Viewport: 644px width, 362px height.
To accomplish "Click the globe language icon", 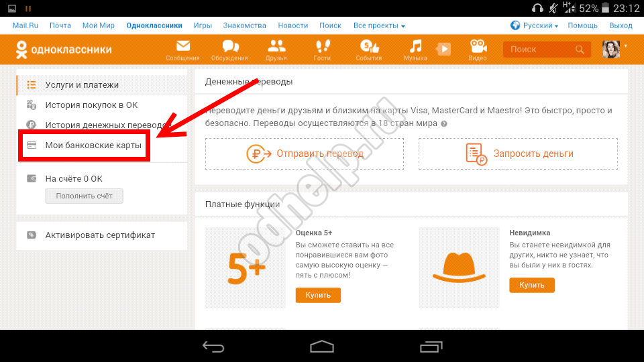I will click(x=515, y=25).
